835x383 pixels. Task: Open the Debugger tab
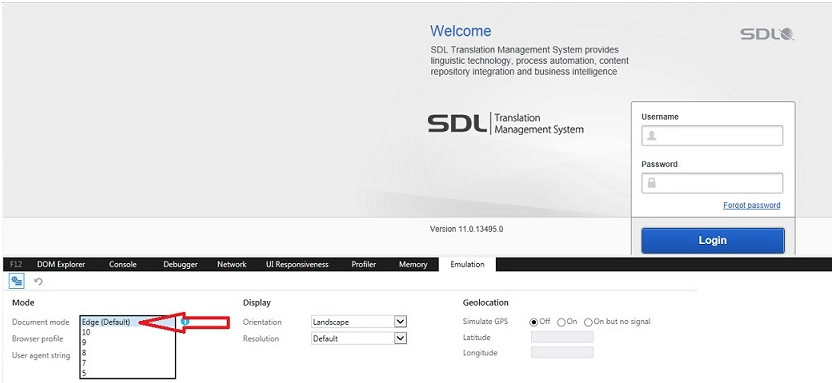181,264
